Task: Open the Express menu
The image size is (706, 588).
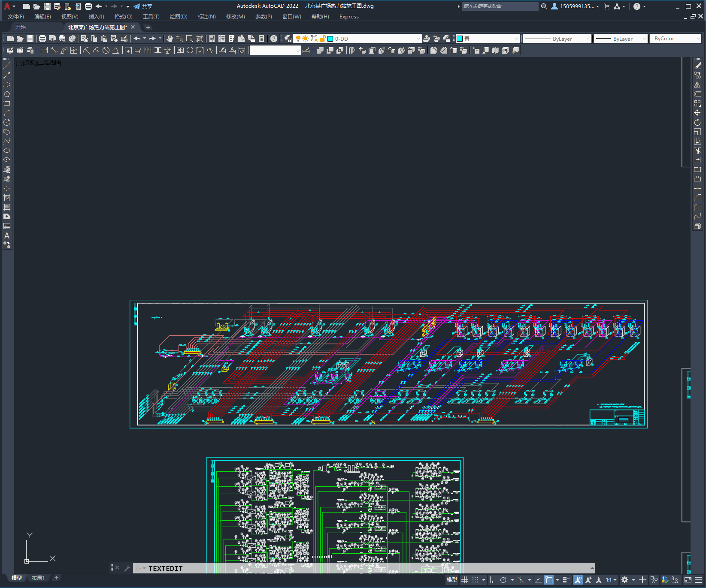Action: pos(349,17)
